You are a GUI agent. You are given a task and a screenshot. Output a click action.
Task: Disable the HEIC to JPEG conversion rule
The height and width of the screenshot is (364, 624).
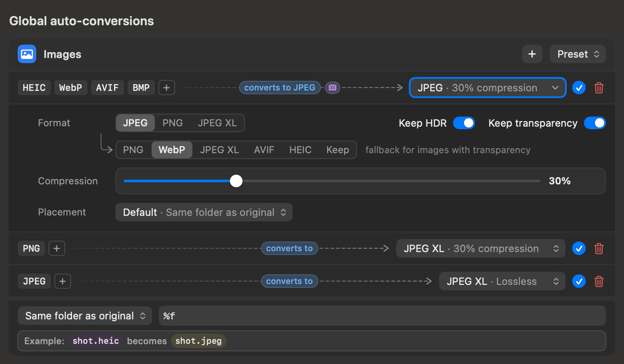[579, 88]
